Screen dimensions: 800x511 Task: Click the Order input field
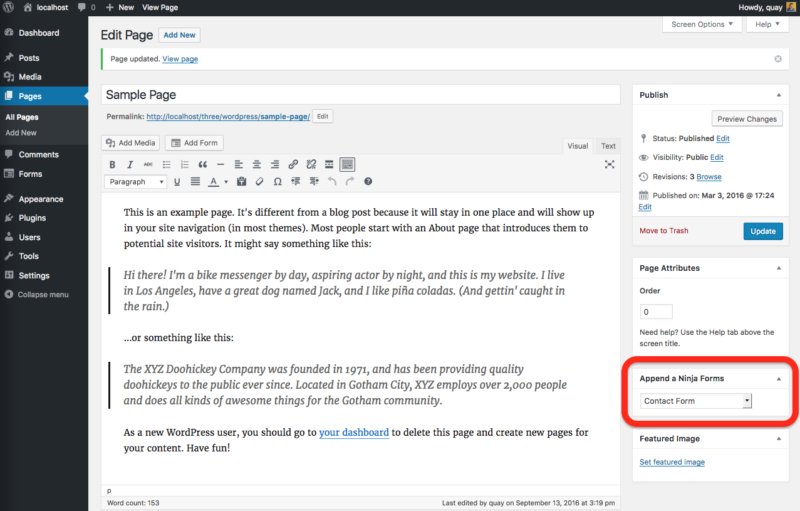(x=657, y=312)
